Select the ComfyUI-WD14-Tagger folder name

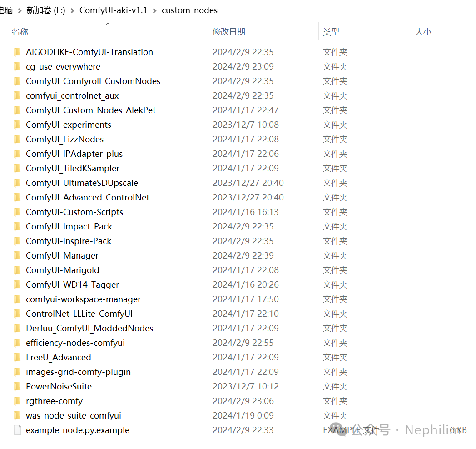tap(73, 285)
